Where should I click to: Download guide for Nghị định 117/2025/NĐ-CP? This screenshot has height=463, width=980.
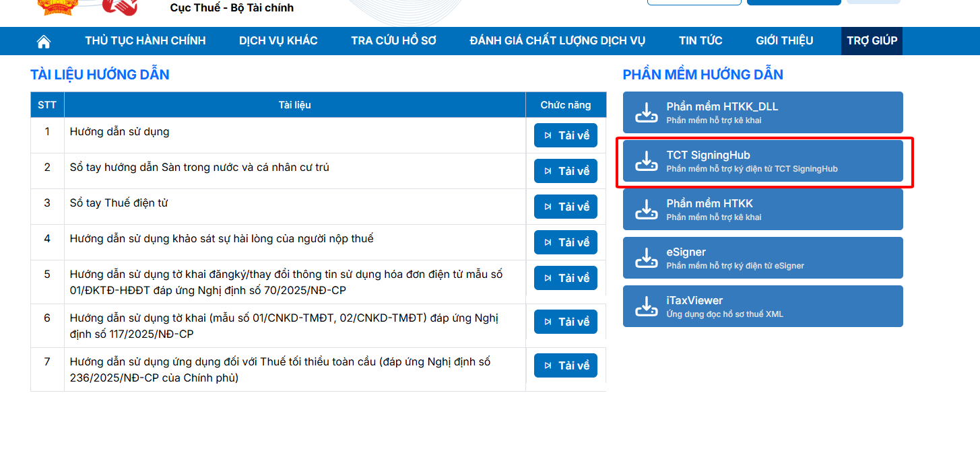click(x=566, y=322)
